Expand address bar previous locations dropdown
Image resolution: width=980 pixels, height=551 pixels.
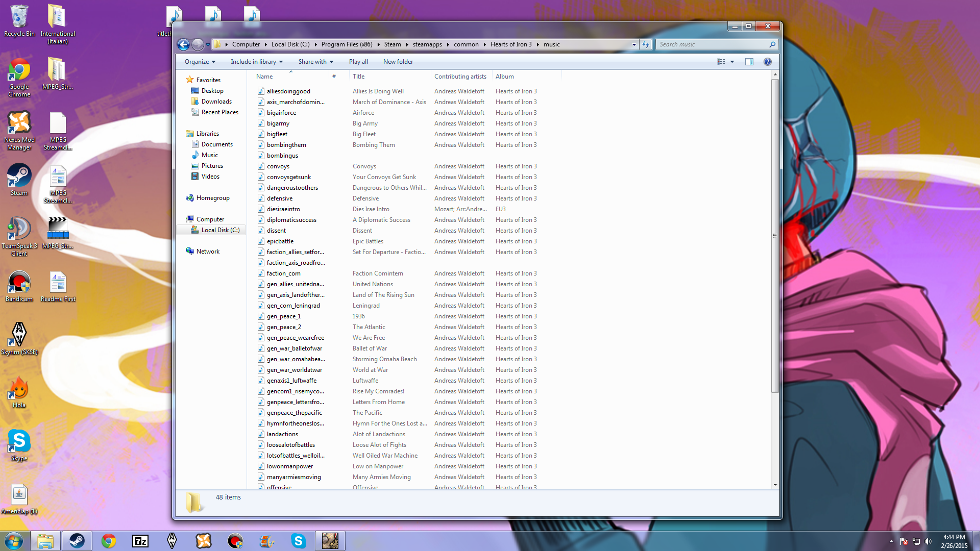click(634, 44)
